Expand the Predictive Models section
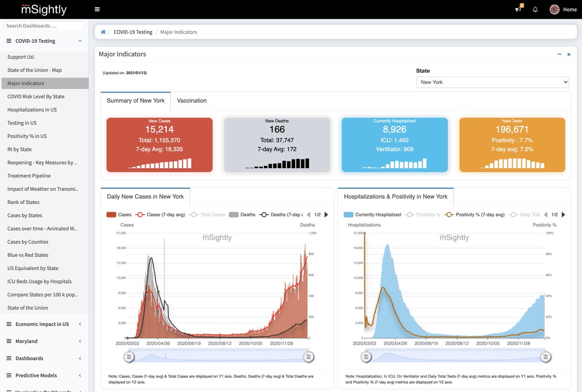582x392 pixels. [44, 375]
